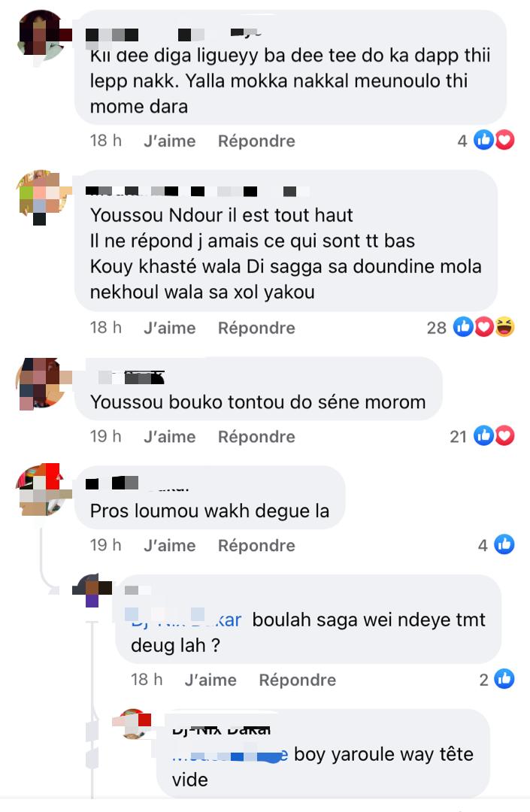Click heart reaction on the first comment

[x=504, y=141]
